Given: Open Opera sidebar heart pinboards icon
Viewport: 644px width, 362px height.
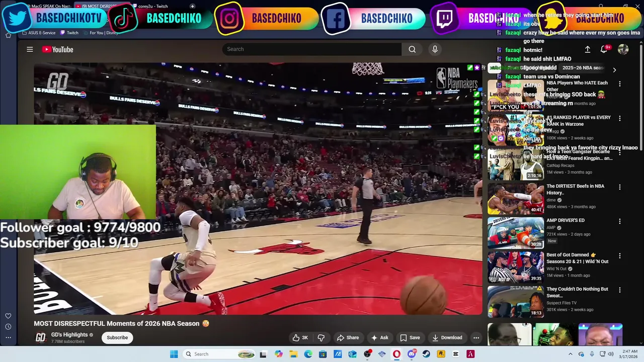Looking at the screenshot, I should (x=8, y=316).
